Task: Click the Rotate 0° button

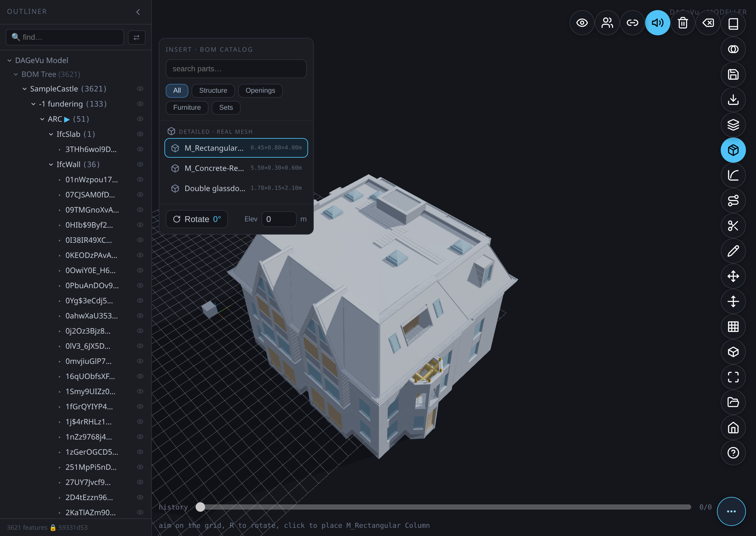Action: click(197, 219)
